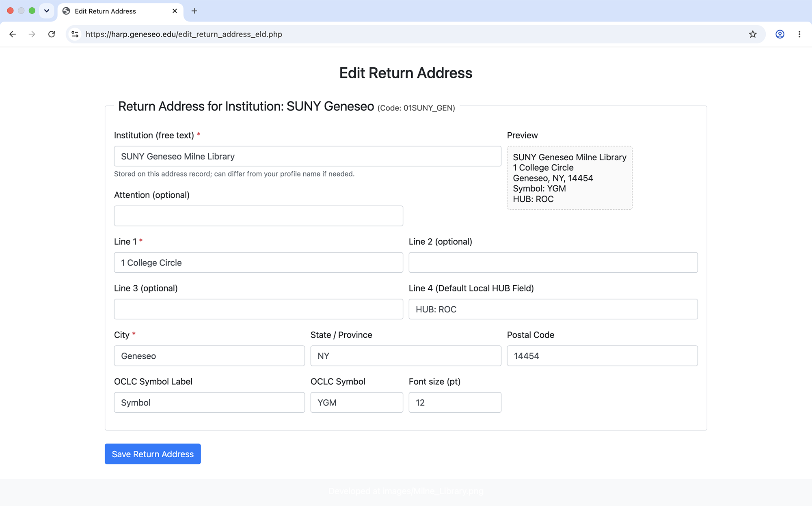Edit the Line 4 HUB field
Screen dimensions: 812x506
[553, 309]
